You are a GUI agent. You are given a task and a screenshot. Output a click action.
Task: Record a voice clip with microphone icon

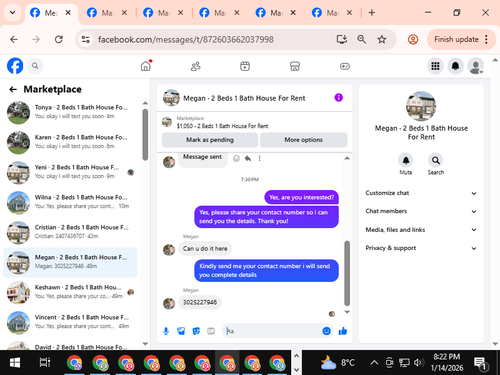[x=166, y=331]
